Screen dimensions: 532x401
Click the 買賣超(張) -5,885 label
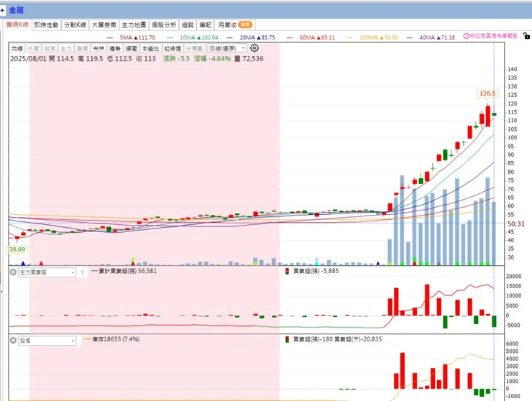(x=316, y=271)
